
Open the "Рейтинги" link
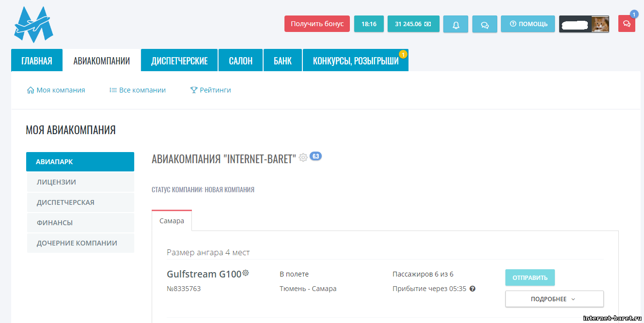[x=211, y=90]
